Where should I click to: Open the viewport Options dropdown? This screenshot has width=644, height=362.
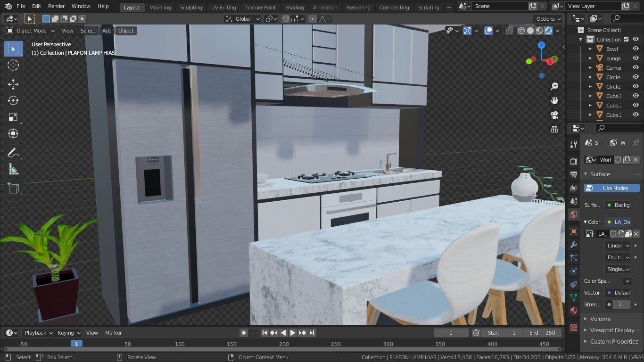(x=548, y=19)
